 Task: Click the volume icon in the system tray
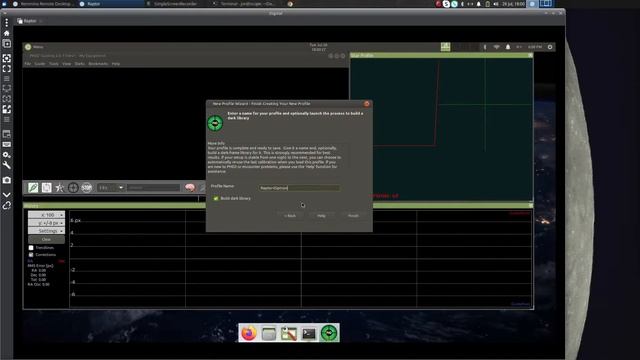tap(496, 4)
